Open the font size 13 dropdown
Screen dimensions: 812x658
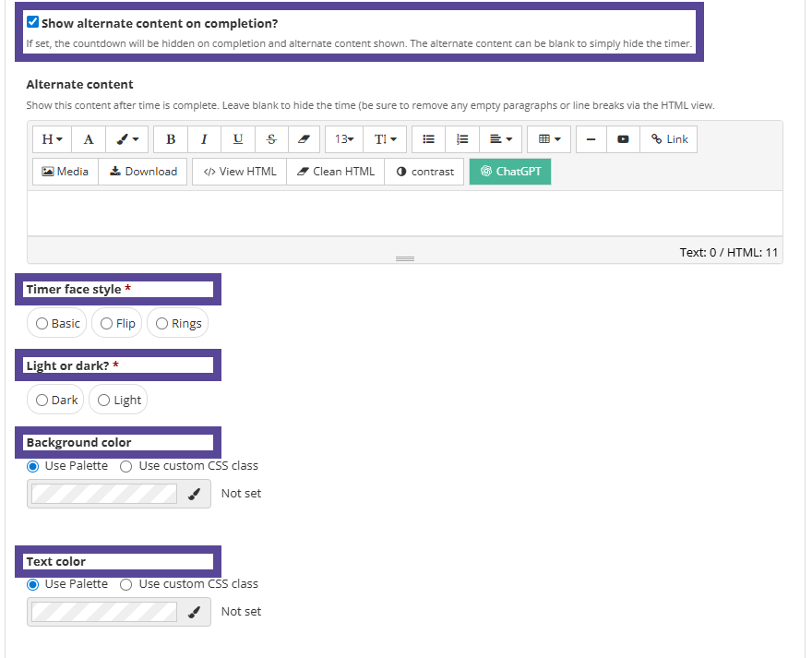coord(344,139)
